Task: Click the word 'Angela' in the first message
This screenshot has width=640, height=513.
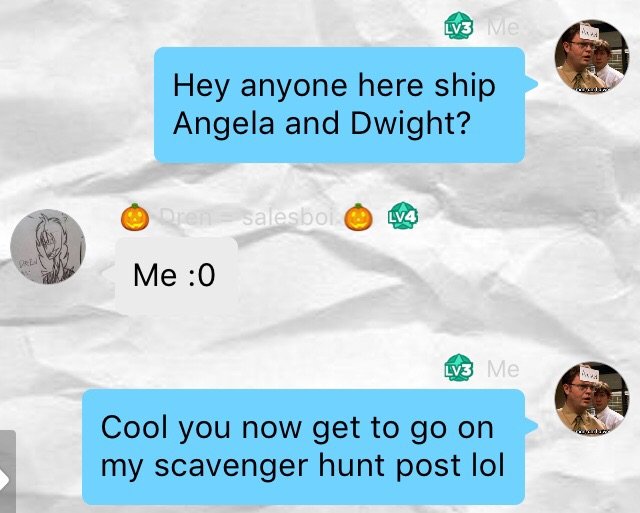Action: click(x=224, y=124)
